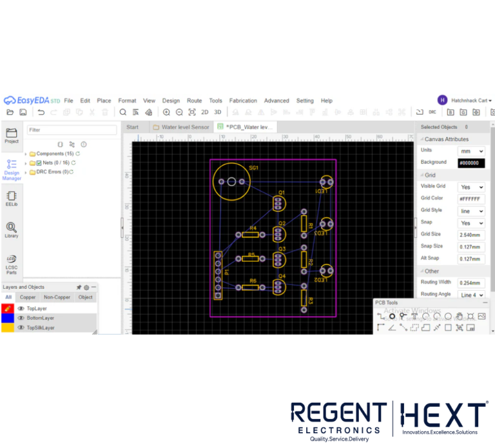Image resolution: width=495 pixels, height=448 pixels.
Task: Select the Copper Area tool
Action: [x=414, y=327]
